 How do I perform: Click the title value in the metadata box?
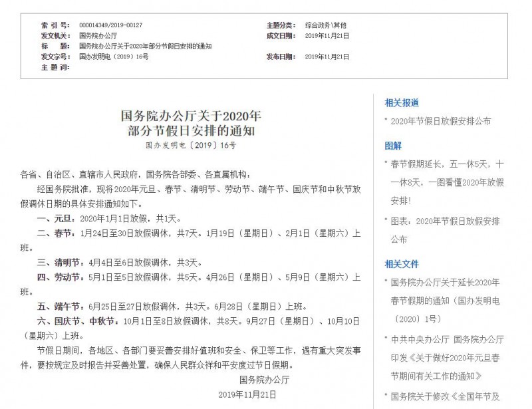tap(146, 46)
